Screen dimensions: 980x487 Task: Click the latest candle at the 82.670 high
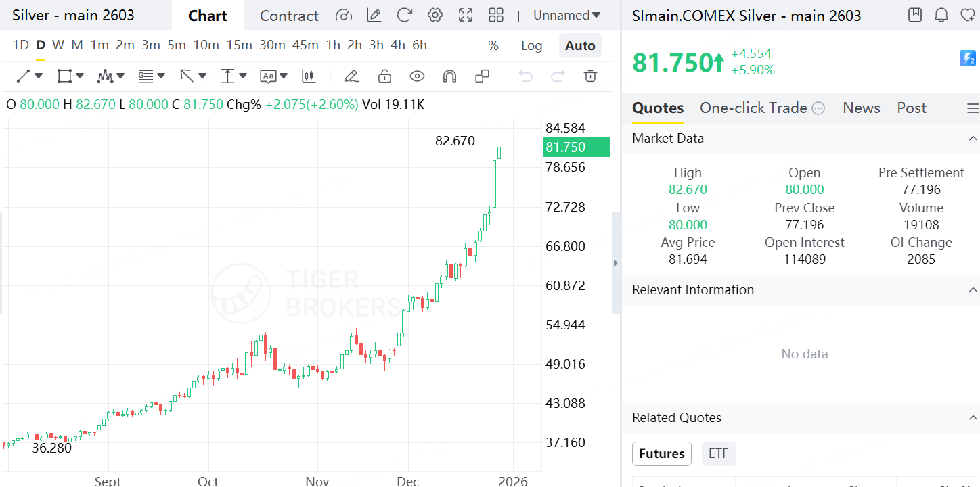pyautogui.click(x=499, y=149)
